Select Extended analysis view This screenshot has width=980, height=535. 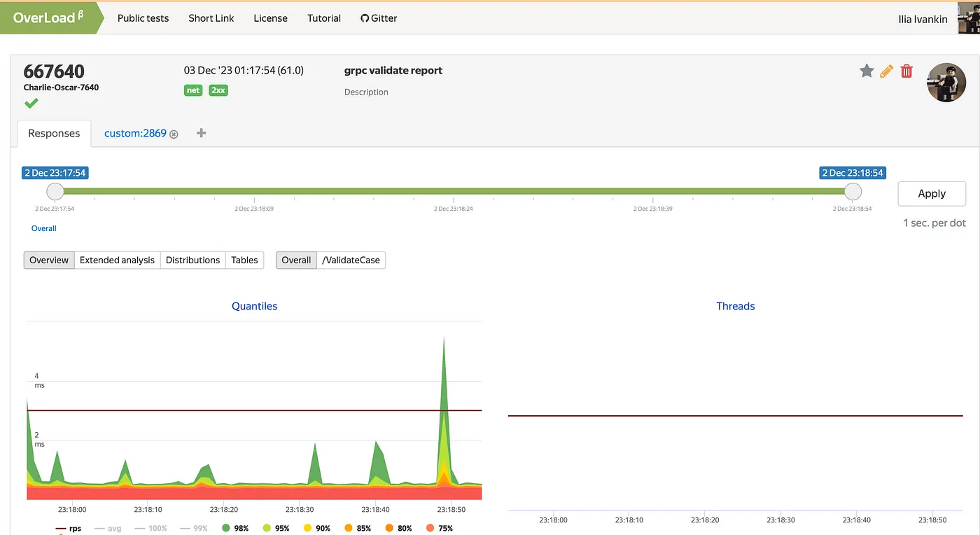click(x=117, y=260)
